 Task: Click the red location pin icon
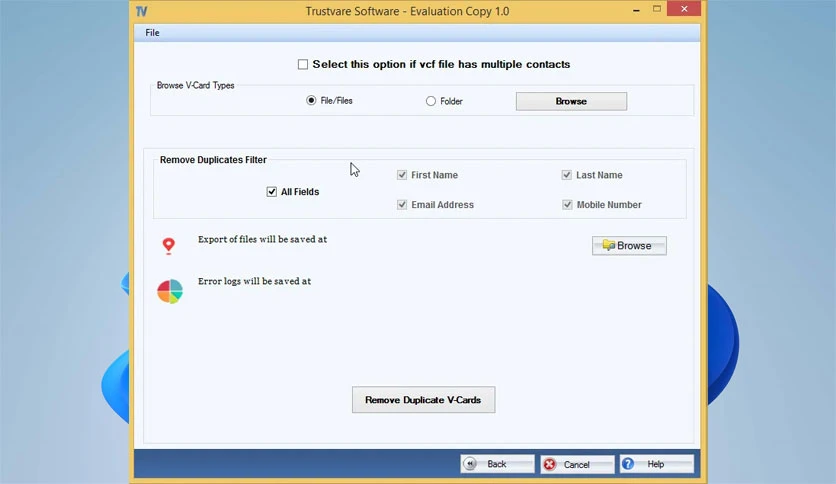tap(168, 246)
